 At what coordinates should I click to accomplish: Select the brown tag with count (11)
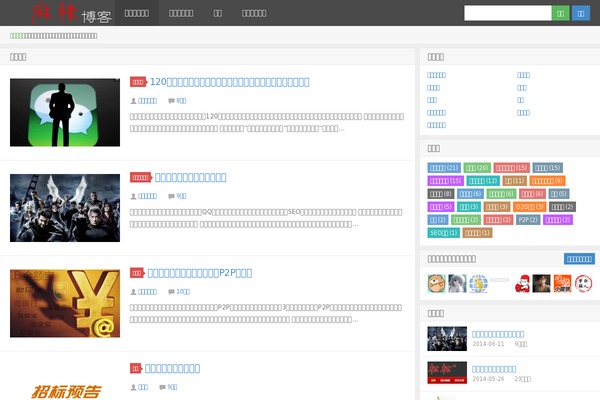click(515, 181)
